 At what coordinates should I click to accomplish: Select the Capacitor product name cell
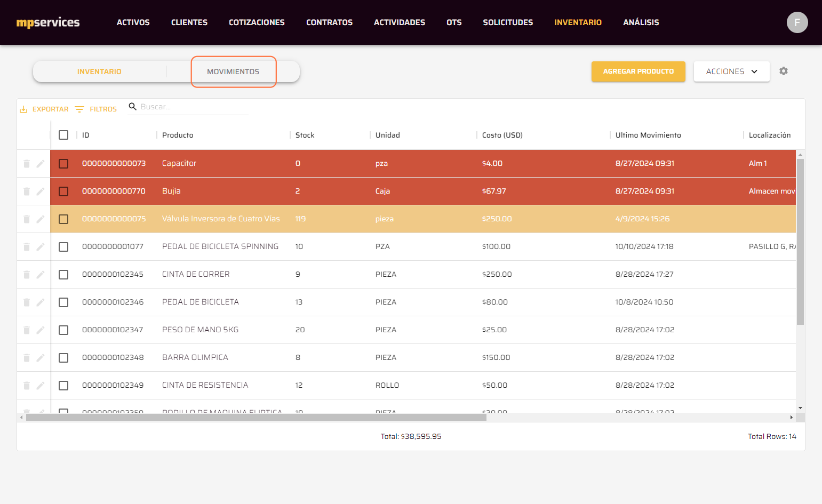pyautogui.click(x=179, y=163)
